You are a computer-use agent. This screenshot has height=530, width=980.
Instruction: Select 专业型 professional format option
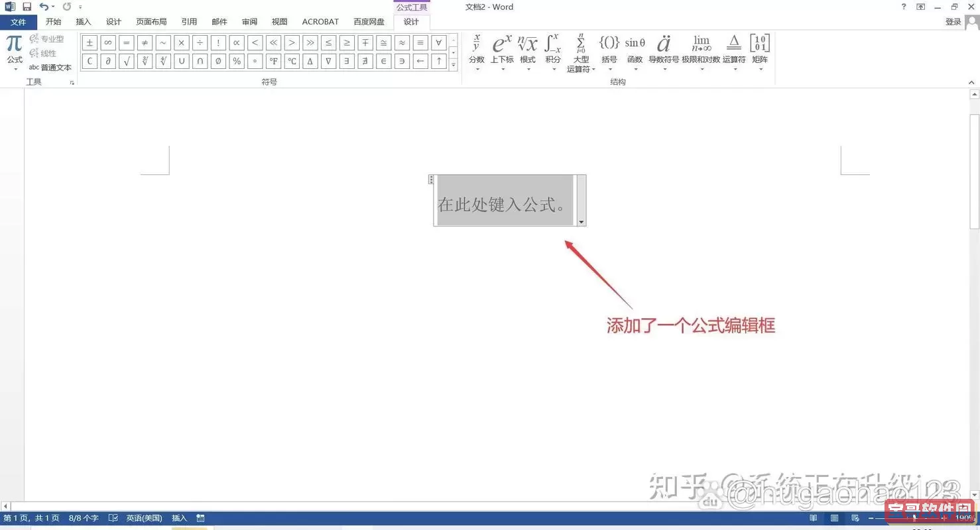tap(46, 39)
